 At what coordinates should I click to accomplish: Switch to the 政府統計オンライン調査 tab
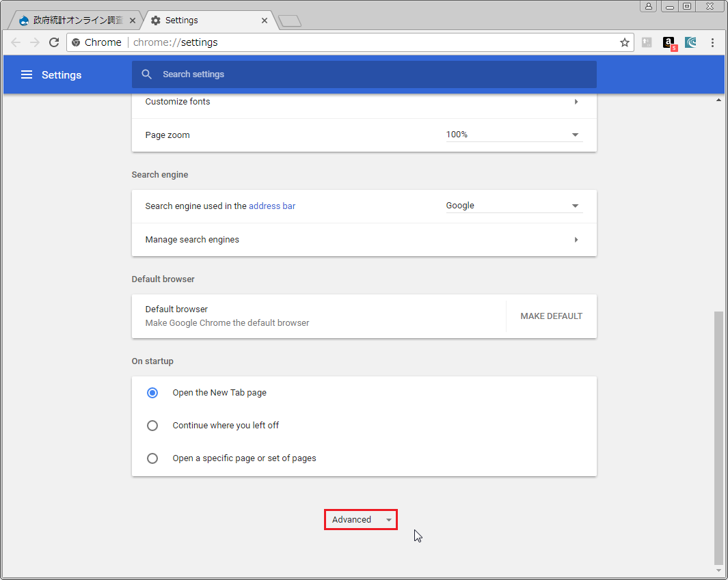tap(77, 20)
